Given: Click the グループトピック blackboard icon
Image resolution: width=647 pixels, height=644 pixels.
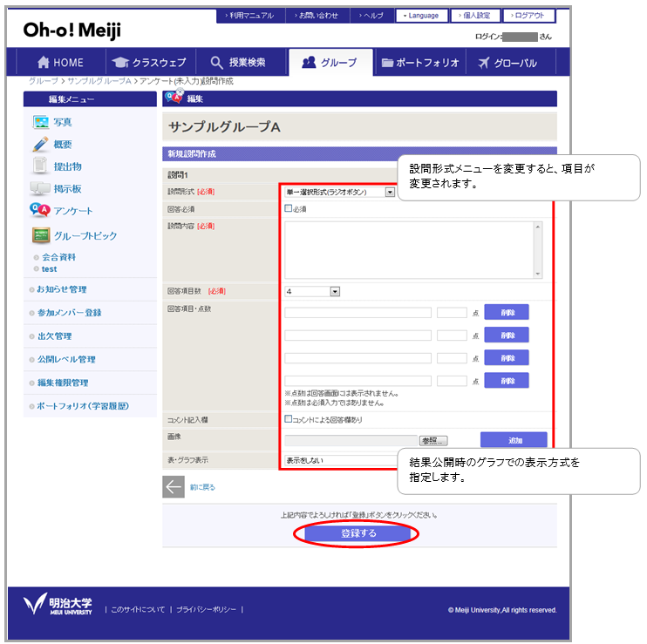Looking at the screenshot, I should (x=41, y=235).
